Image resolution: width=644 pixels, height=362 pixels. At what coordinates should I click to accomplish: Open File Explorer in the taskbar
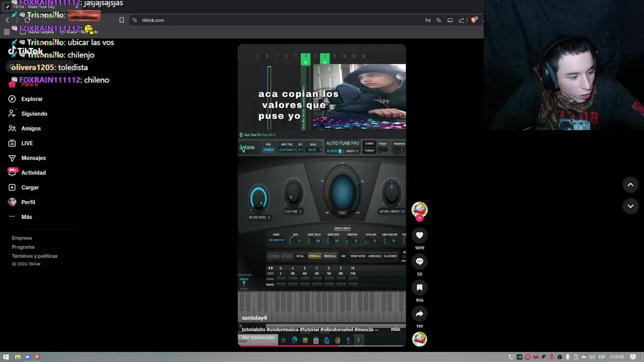17,357
